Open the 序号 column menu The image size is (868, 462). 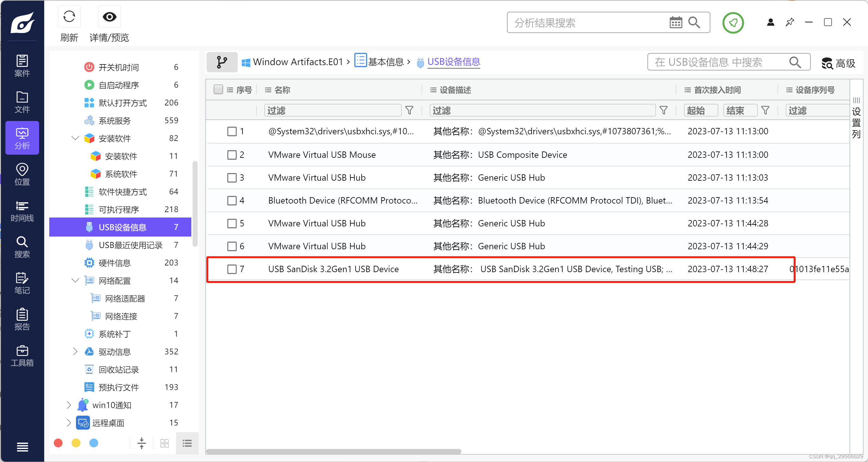pos(230,90)
